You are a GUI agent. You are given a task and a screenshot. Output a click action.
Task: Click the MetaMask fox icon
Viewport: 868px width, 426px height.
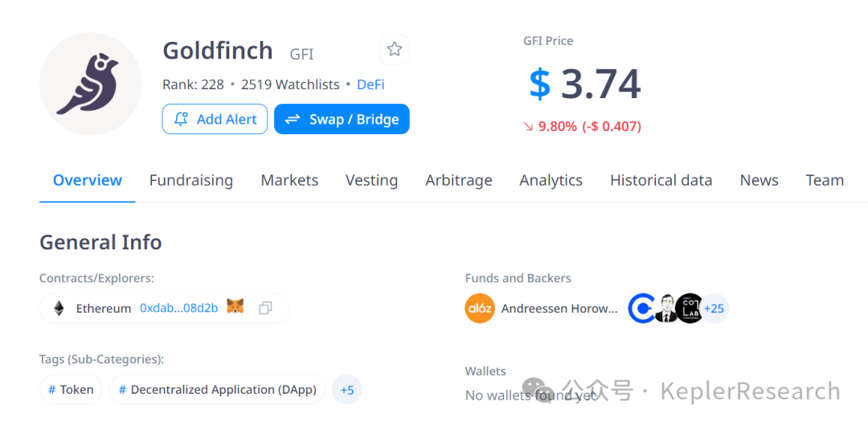click(235, 307)
